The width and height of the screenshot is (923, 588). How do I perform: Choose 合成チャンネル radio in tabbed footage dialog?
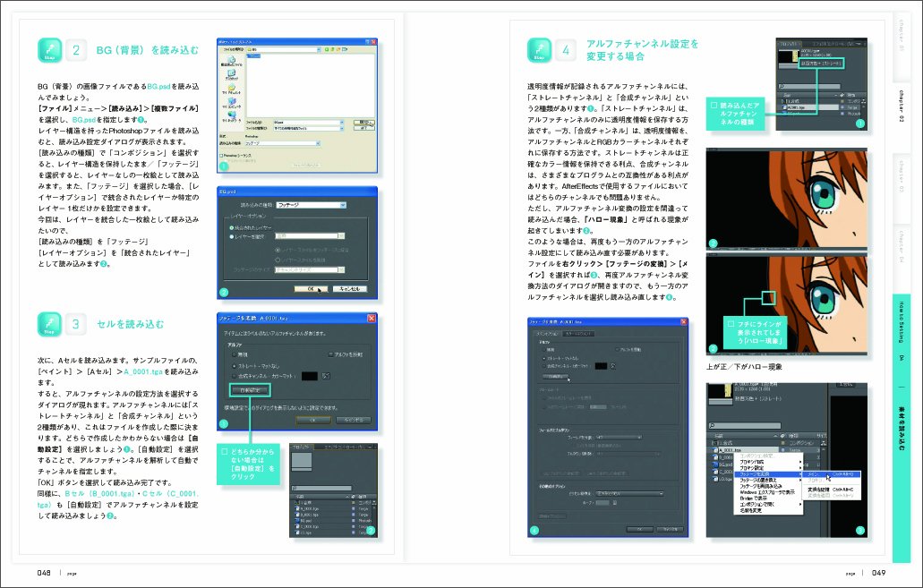(x=543, y=366)
